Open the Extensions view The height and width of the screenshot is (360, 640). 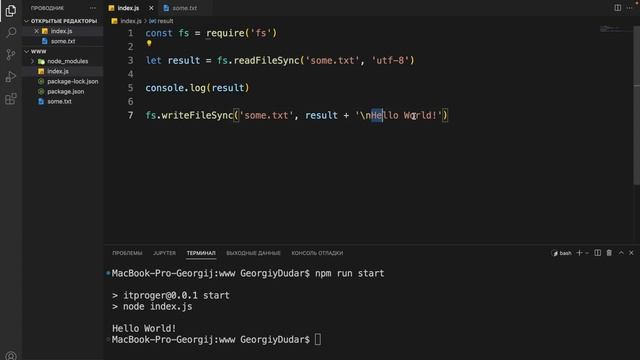click(x=11, y=99)
